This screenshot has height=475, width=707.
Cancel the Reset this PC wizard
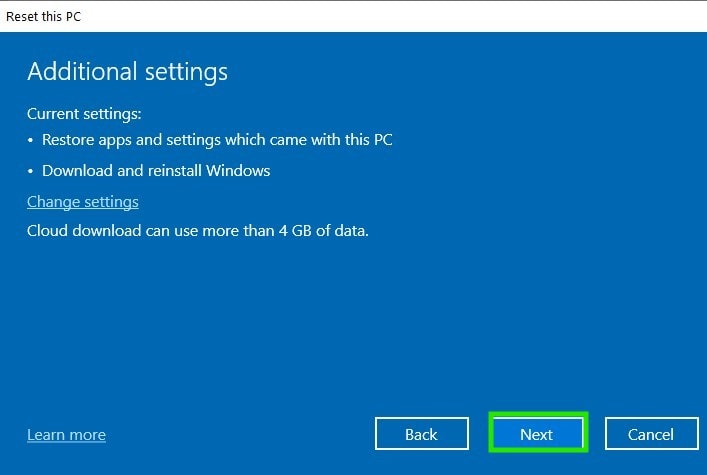(x=652, y=433)
